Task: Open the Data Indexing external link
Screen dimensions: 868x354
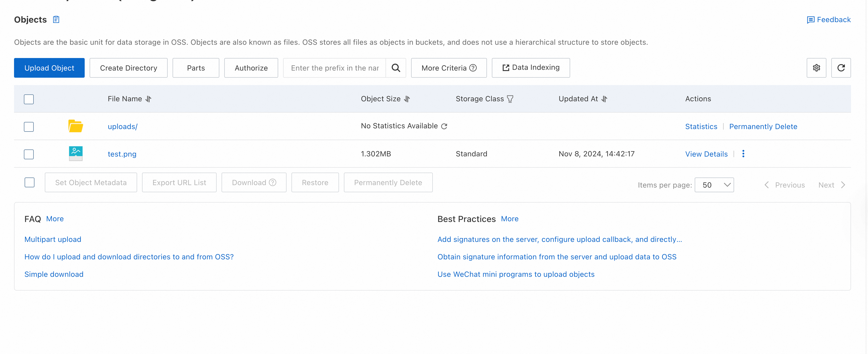Action: (x=530, y=68)
